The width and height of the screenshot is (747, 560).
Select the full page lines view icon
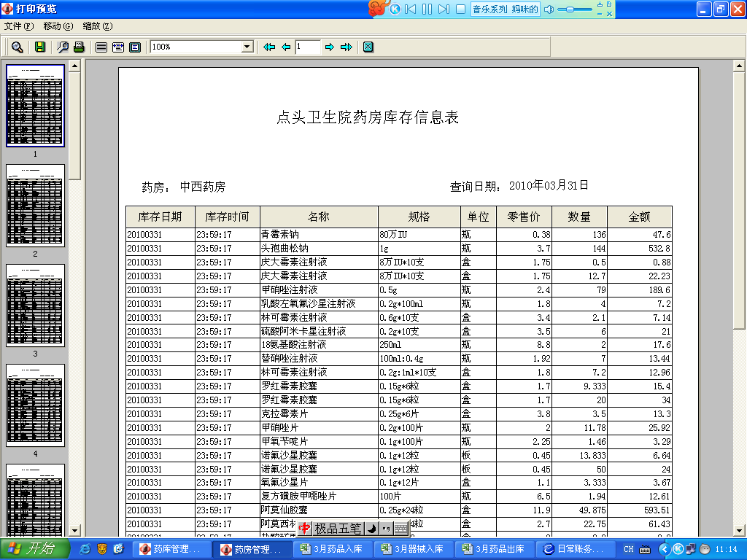(x=101, y=47)
